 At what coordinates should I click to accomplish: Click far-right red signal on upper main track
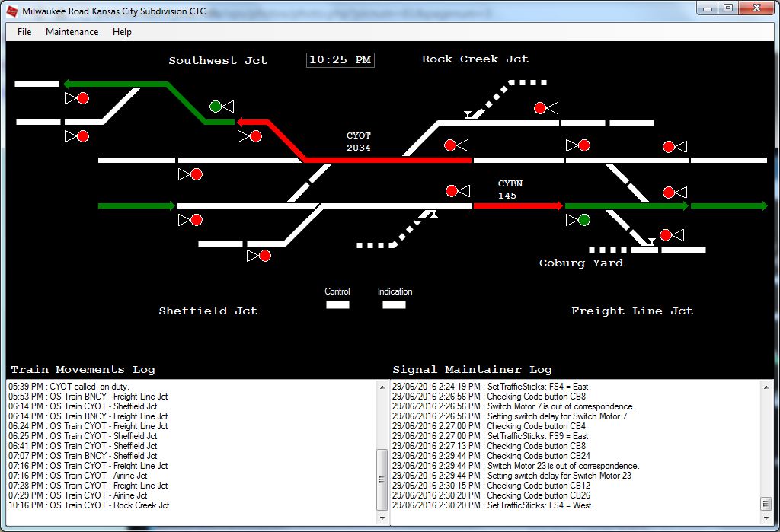(669, 147)
